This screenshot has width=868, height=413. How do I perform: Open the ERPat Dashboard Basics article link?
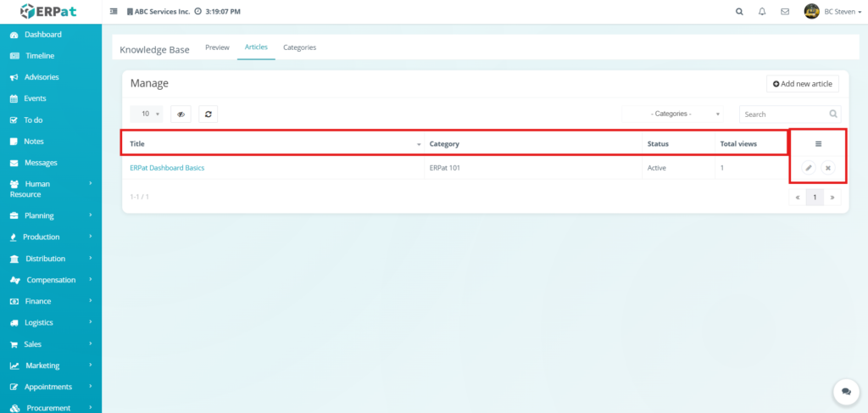tap(167, 168)
